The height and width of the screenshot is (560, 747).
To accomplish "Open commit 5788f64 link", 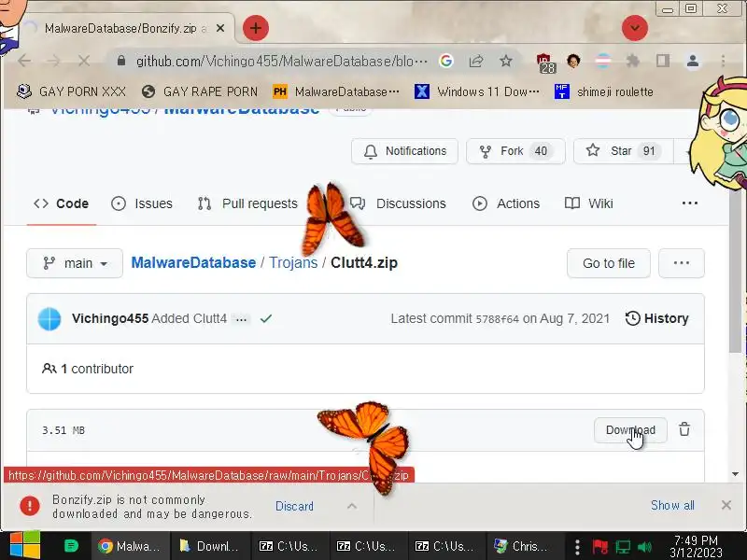I will [x=498, y=319].
